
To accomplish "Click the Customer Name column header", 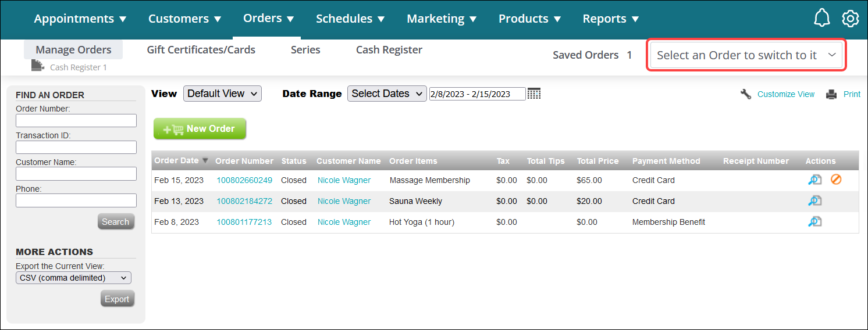I will (348, 161).
